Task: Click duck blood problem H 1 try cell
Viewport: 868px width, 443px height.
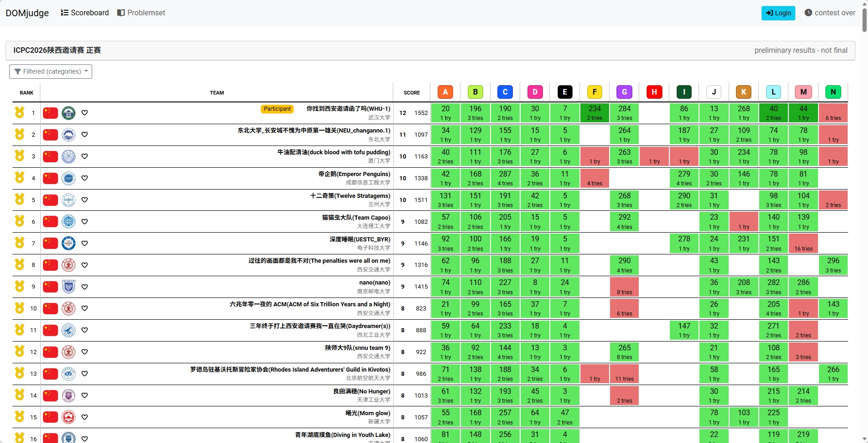Action: [654, 156]
